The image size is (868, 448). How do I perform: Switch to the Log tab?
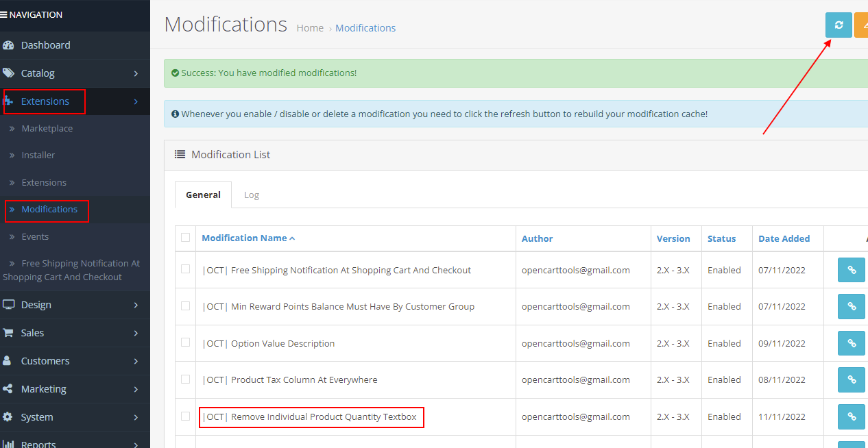(252, 195)
